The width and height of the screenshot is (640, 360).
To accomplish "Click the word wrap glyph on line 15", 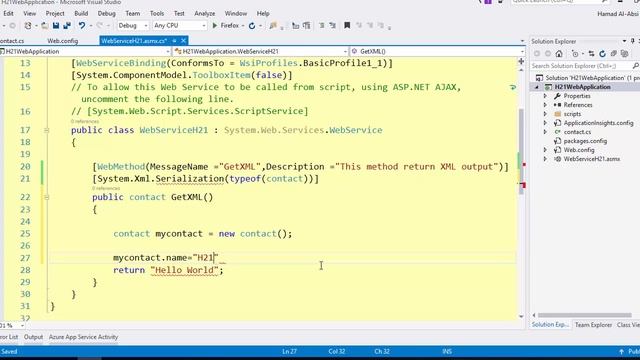I will click(x=513, y=87).
